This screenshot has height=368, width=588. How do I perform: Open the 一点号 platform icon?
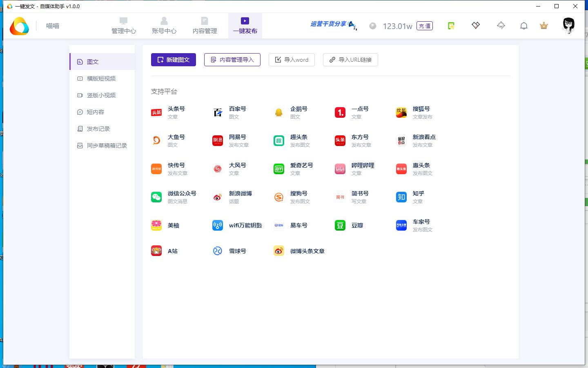click(340, 112)
